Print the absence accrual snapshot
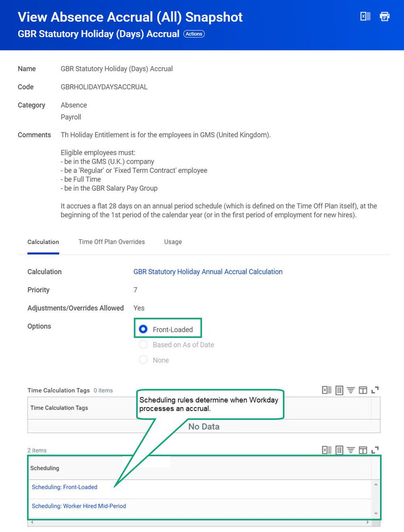This screenshot has height=532, width=404. [384, 16]
